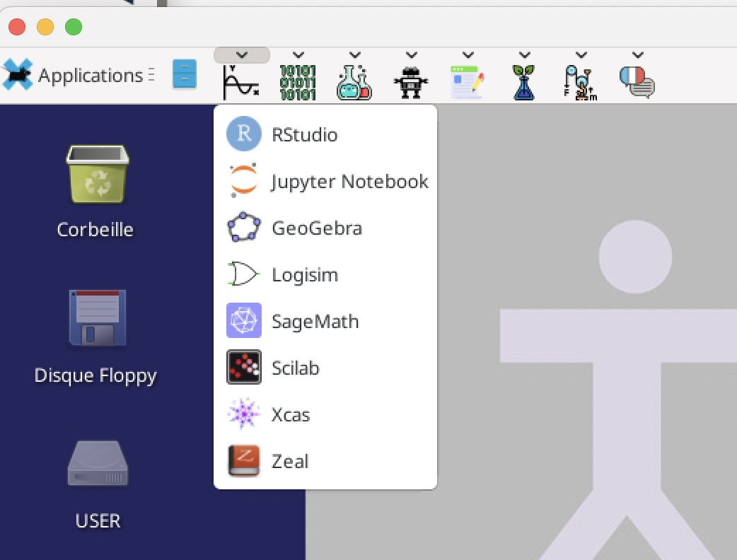Click the French flag speech bubbles icon
Viewport: 737px width, 560px height.
(x=637, y=83)
